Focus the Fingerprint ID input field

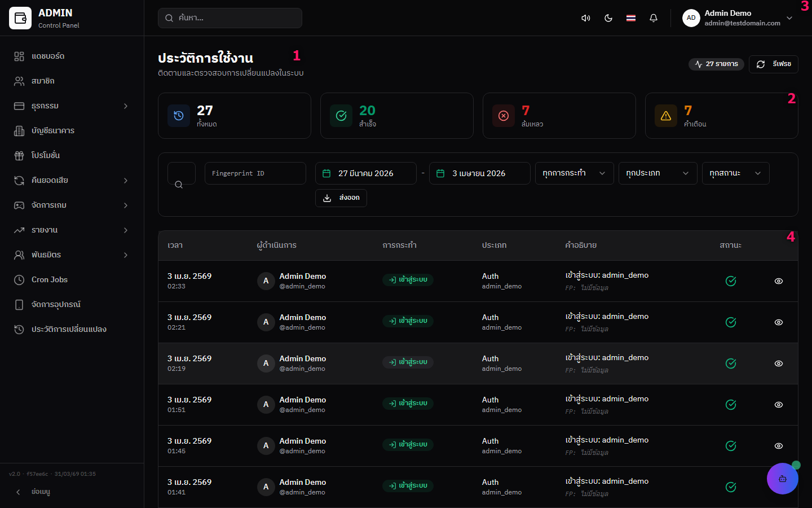pyautogui.click(x=255, y=173)
